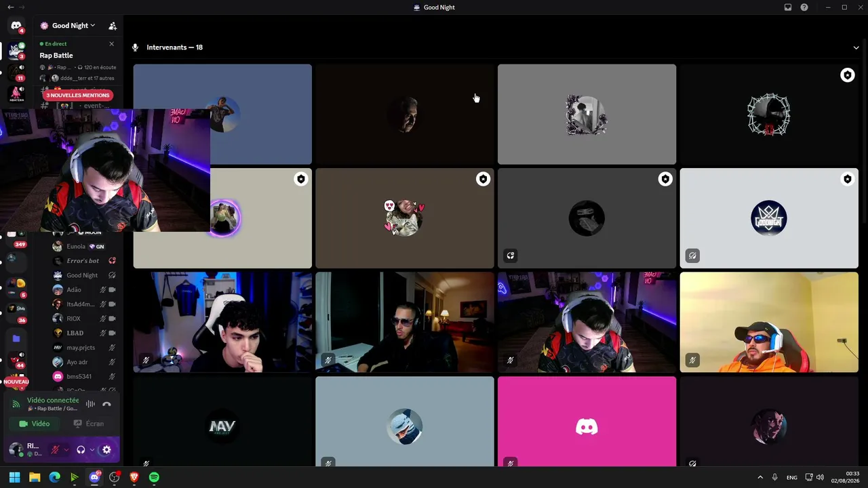Open File Explorer from the taskbar
The image size is (868, 488).
pyautogui.click(x=35, y=477)
